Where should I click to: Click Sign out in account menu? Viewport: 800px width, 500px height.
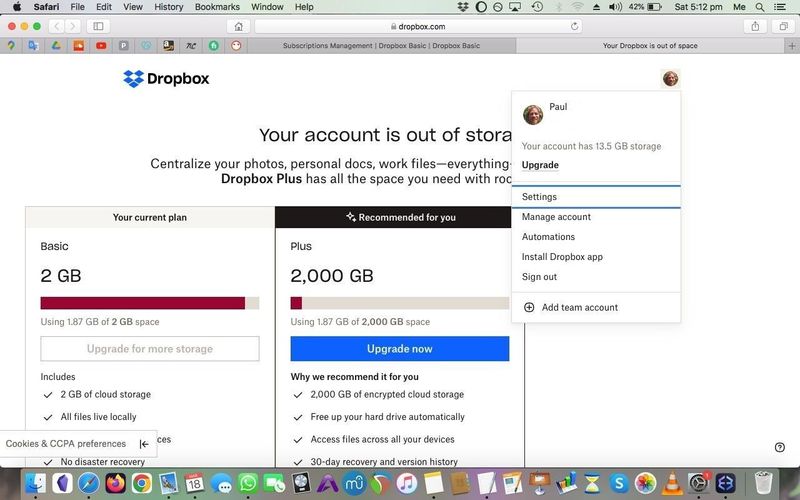pos(539,277)
